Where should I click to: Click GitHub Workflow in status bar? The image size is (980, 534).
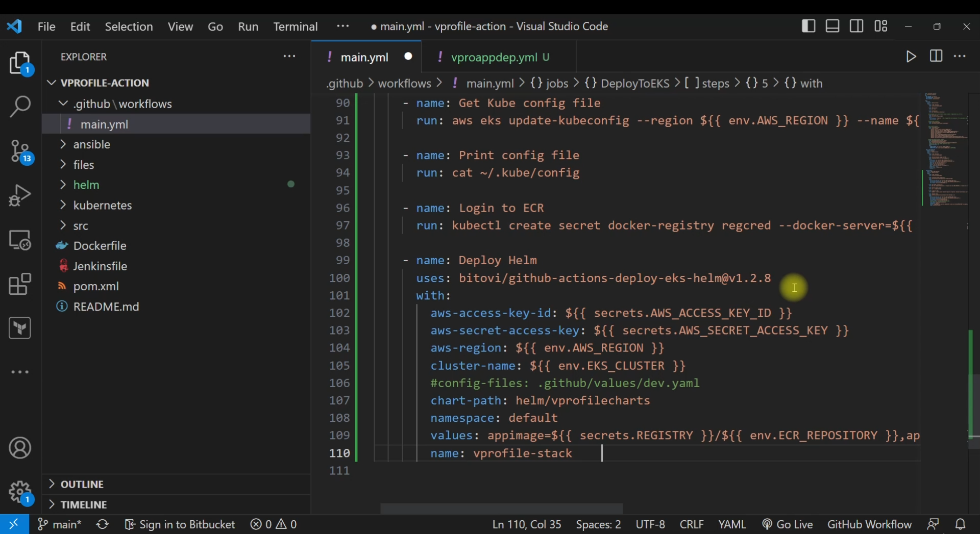pyautogui.click(x=869, y=524)
